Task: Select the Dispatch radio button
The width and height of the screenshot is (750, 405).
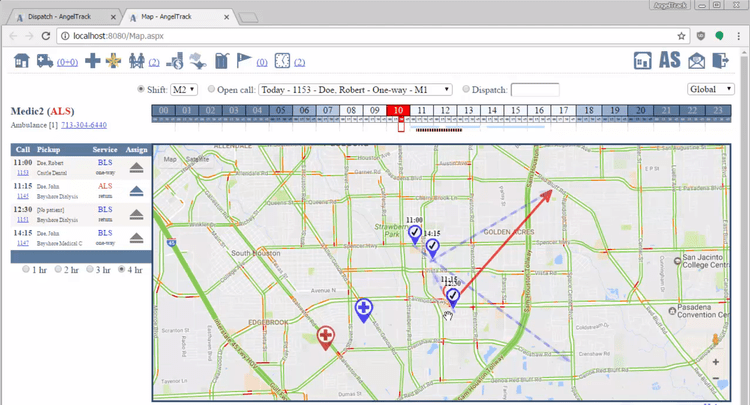Action: coord(465,89)
